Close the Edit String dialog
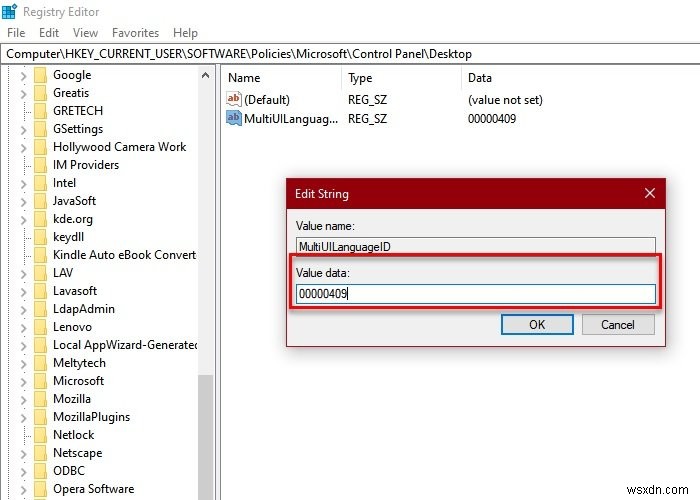Viewport: 700px width, 500px height. [x=650, y=193]
